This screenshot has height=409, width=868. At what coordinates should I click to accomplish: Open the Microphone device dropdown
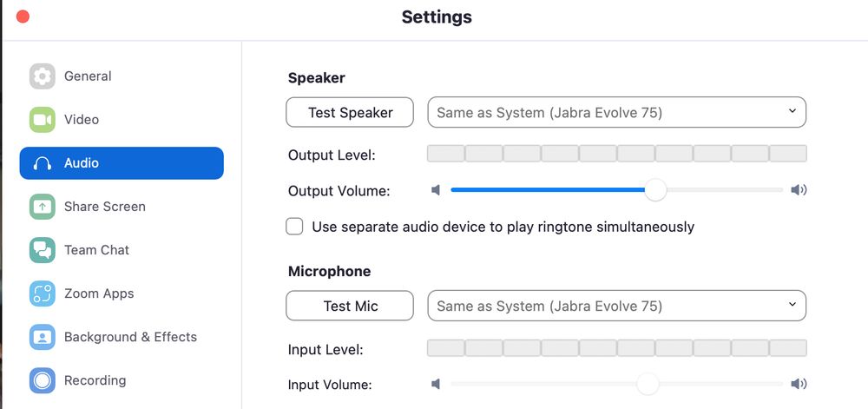[616, 306]
